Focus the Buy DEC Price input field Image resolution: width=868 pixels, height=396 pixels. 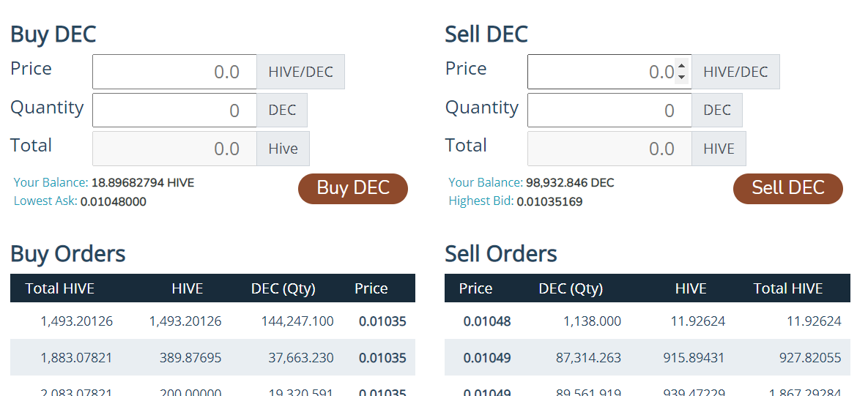click(x=174, y=72)
